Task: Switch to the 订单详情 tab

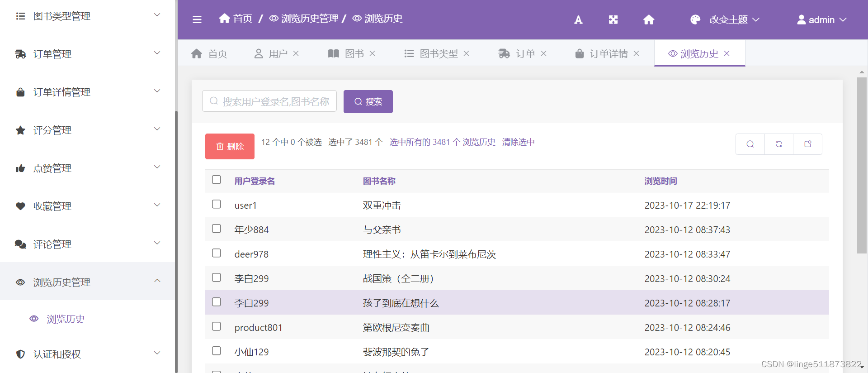Action: [602, 53]
